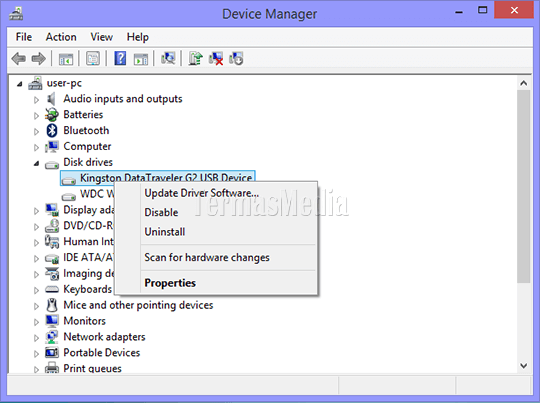The image size is (540, 403).
Task: Click the Keyboards category icon
Action: (52, 289)
